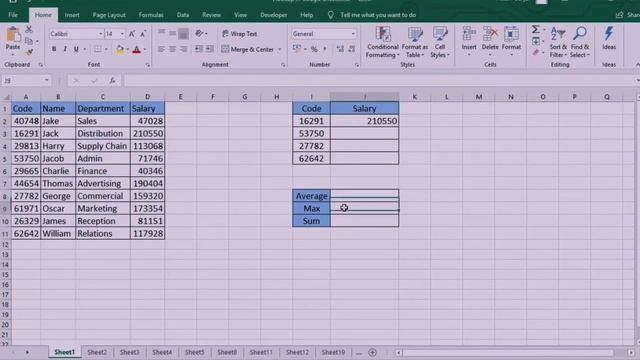Image resolution: width=640 pixels, height=360 pixels.
Task: Open the File tab
Action: [13, 15]
